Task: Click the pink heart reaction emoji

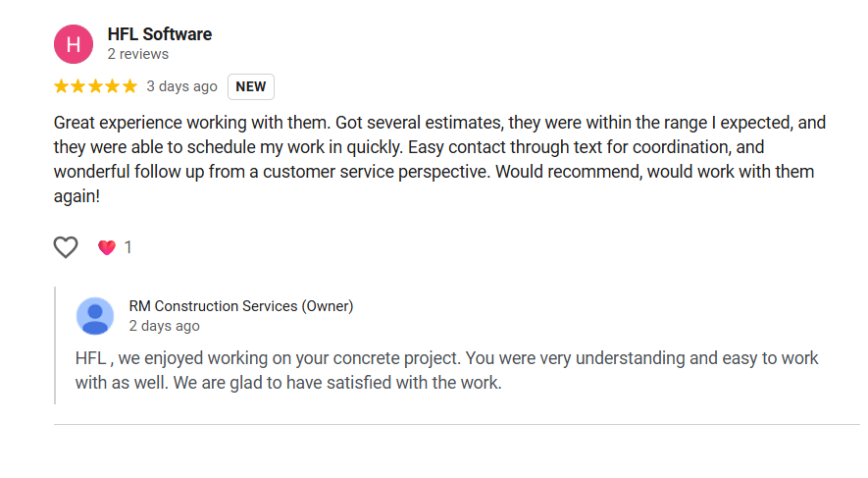Action: (106, 247)
